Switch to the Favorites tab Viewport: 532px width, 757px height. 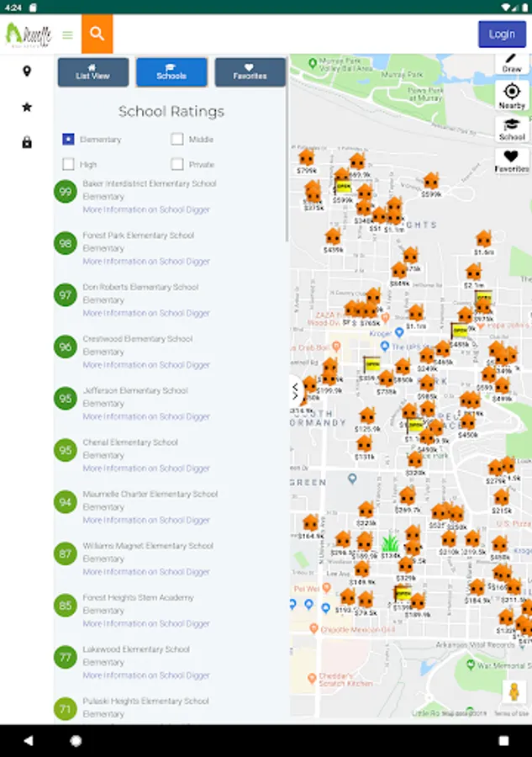click(250, 72)
